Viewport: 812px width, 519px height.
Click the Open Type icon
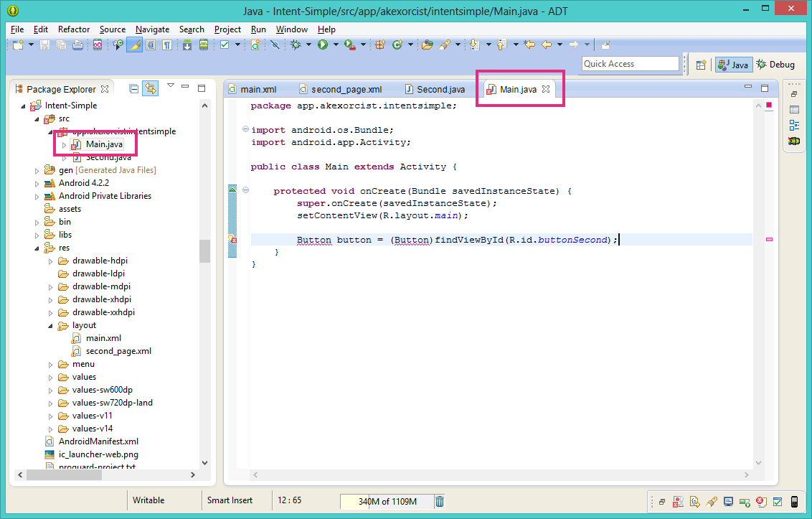(428, 45)
